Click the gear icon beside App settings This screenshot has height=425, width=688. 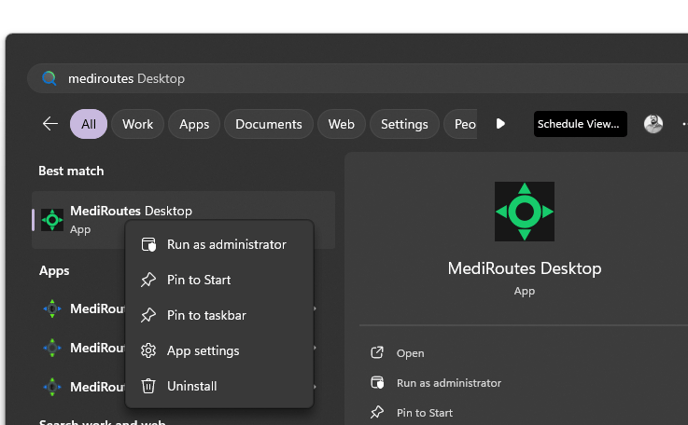tap(148, 351)
